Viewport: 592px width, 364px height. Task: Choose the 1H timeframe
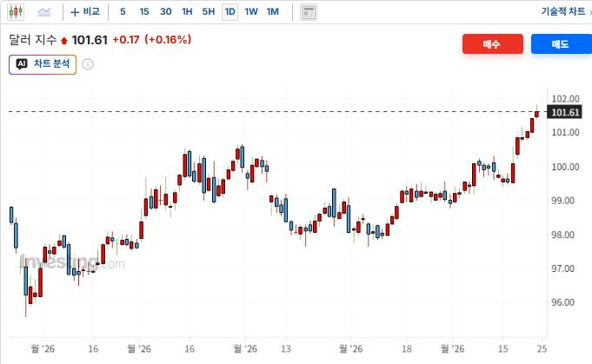pyautogui.click(x=187, y=12)
